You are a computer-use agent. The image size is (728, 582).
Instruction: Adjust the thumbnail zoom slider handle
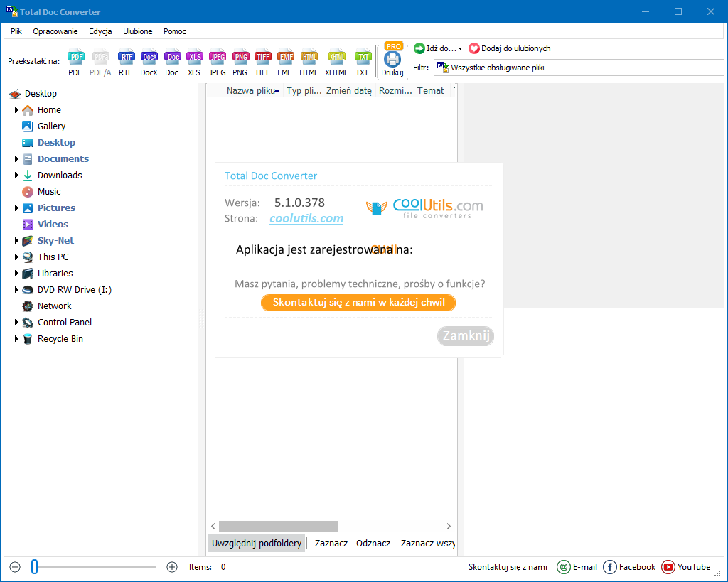coord(34,566)
